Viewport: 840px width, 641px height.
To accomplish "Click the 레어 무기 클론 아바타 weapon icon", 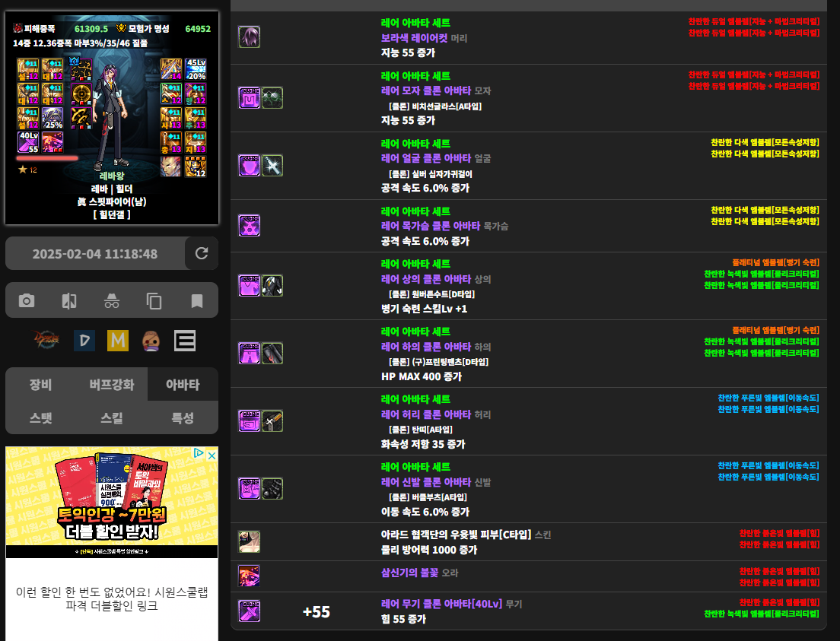I will pos(249,611).
